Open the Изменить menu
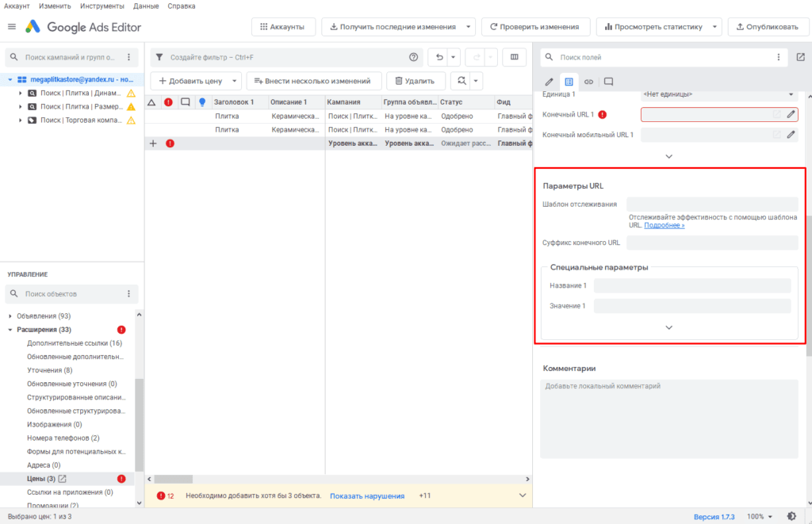812x524 pixels. click(x=55, y=6)
